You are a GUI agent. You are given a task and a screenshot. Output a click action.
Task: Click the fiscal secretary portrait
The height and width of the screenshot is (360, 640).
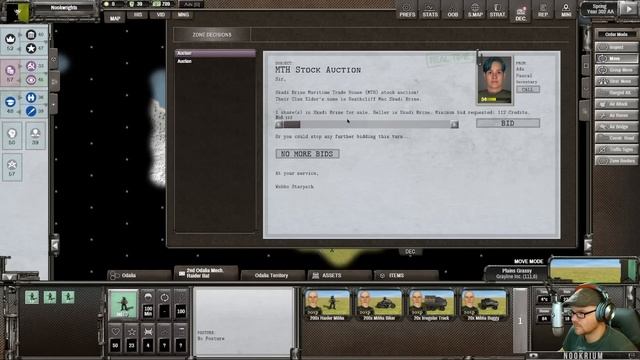click(494, 79)
